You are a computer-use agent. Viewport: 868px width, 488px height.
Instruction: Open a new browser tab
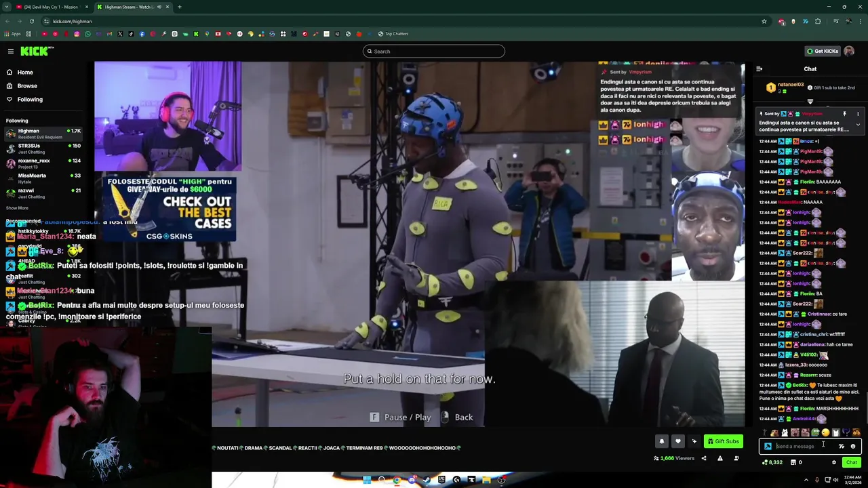180,7
